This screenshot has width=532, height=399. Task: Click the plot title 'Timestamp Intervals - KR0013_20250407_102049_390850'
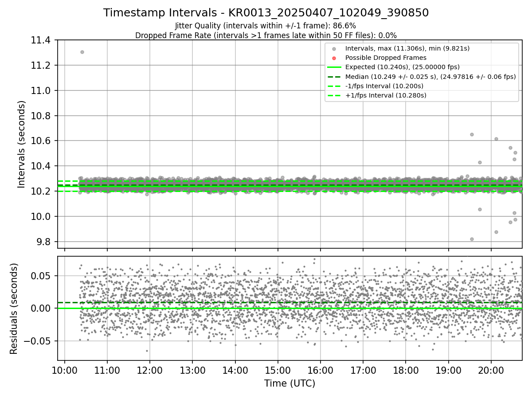266,13
